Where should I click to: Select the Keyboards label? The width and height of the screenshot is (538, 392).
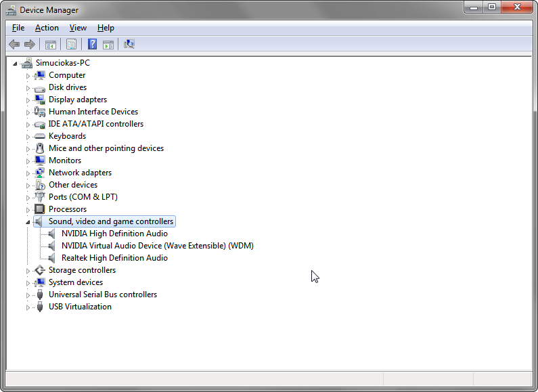(67, 136)
